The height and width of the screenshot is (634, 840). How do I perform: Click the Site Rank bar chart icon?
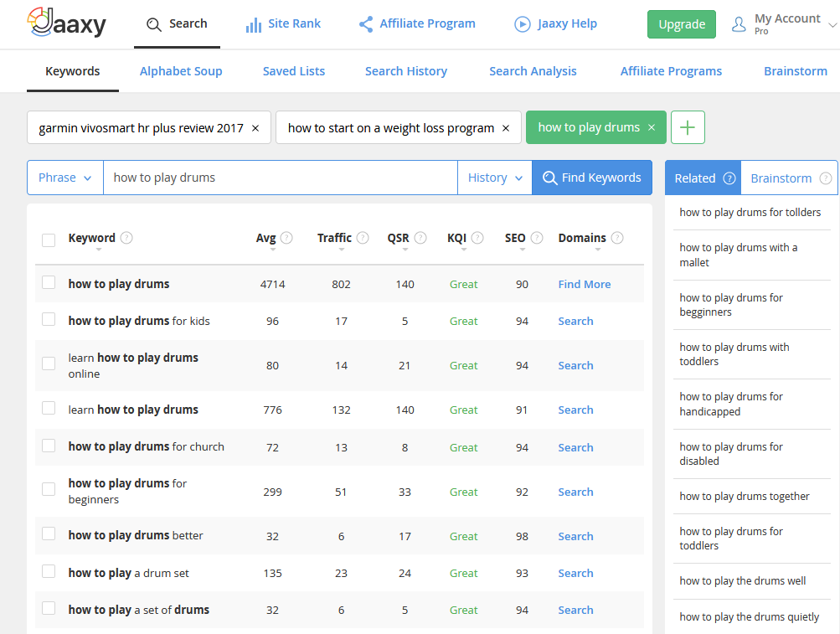254,24
